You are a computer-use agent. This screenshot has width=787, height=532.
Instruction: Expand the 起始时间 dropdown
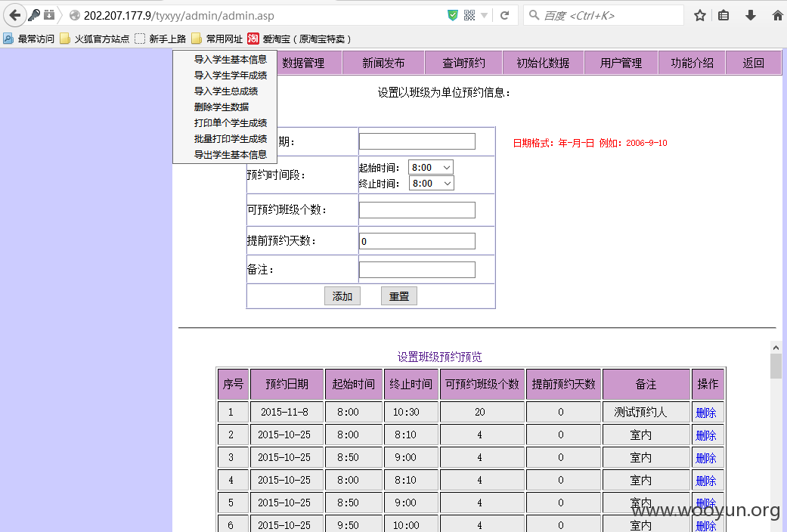point(431,167)
